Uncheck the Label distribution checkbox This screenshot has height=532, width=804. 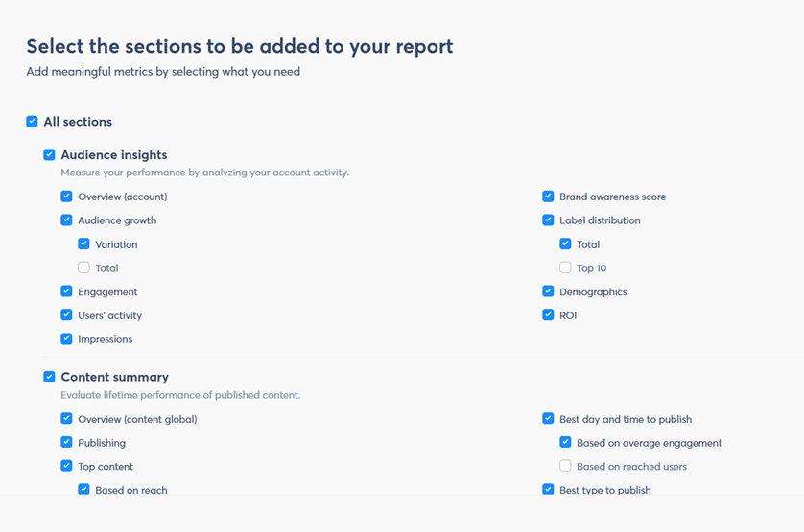pyautogui.click(x=548, y=220)
